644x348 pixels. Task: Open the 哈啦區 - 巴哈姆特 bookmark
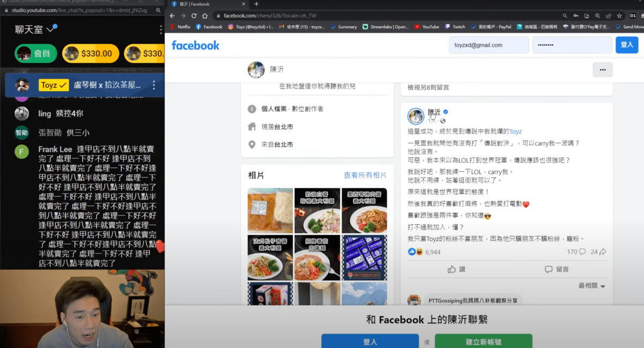(537, 27)
